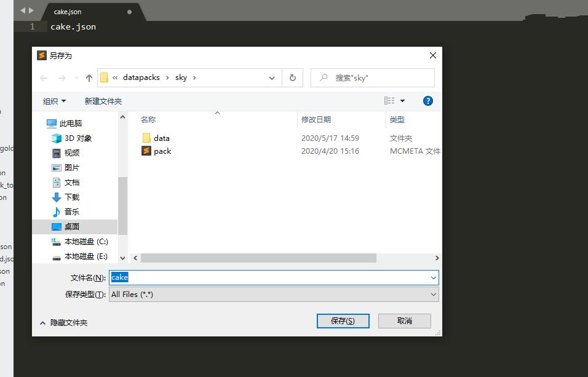Viewport: 588px width, 377px height.
Task: Collapse folders with 隐藏文件夹
Action: (64, 323)
